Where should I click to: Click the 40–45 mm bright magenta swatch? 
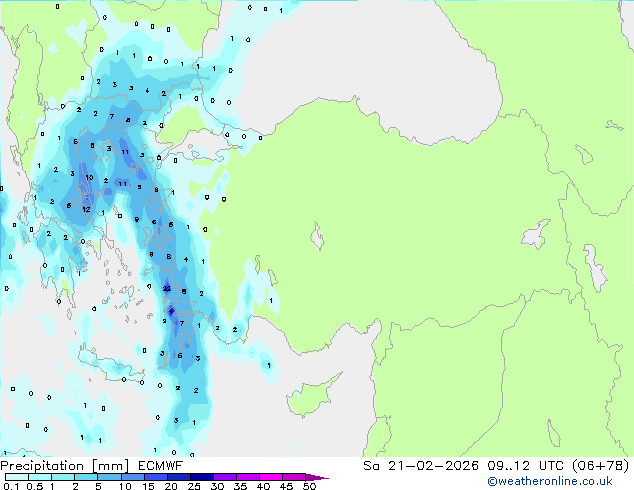(x=271, y=477)
